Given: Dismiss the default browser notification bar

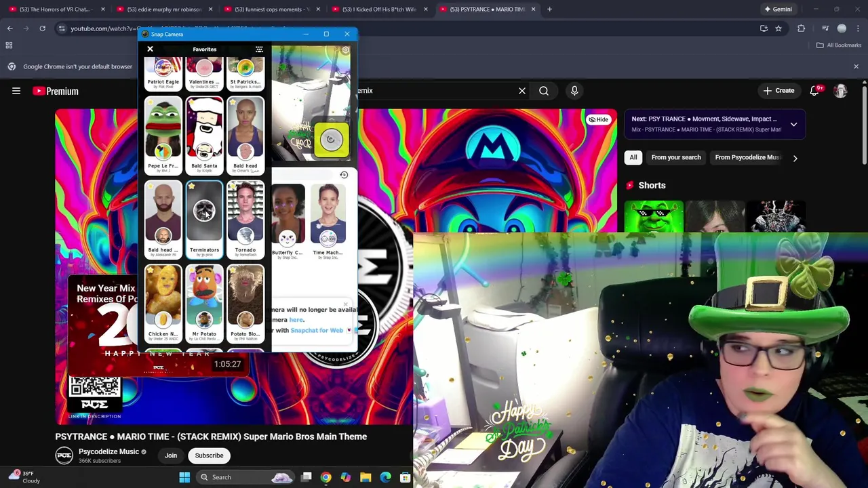Looking at the screenshot, I should click(x=856, y=66).
